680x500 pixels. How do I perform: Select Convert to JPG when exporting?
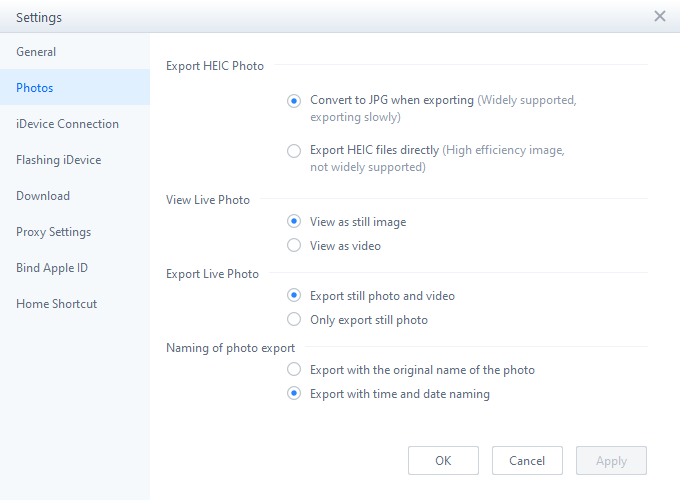click(294, 100)
